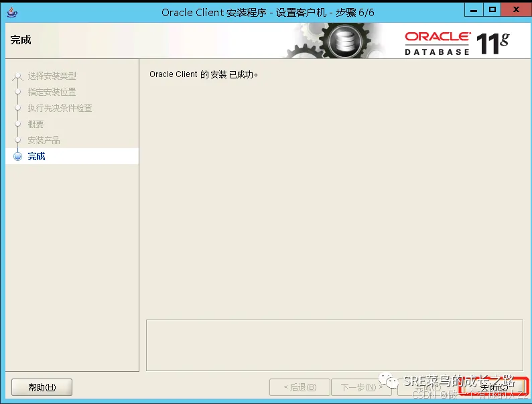
Task: Select the highlighted 完成 step in sidebar
Action: (x=72, y=156)
